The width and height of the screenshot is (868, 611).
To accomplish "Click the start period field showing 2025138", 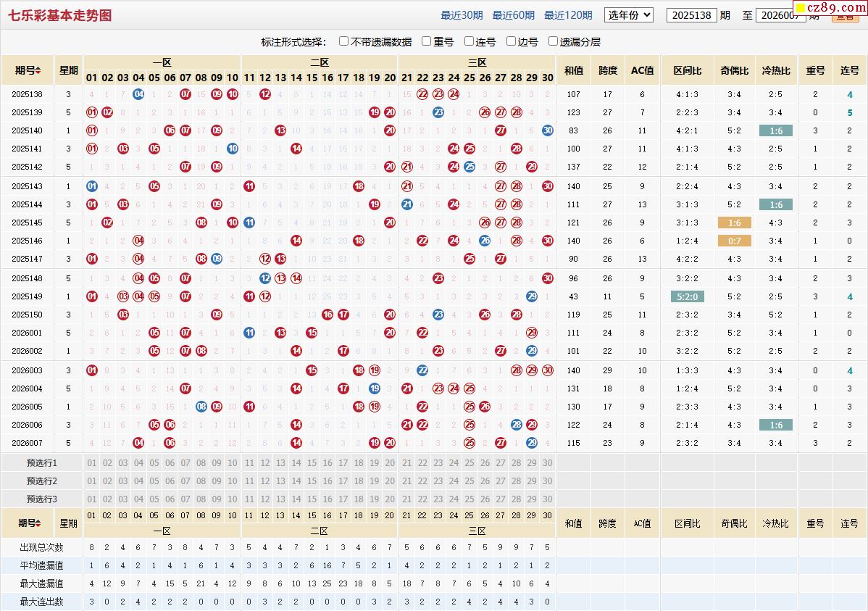I will 691,15.
